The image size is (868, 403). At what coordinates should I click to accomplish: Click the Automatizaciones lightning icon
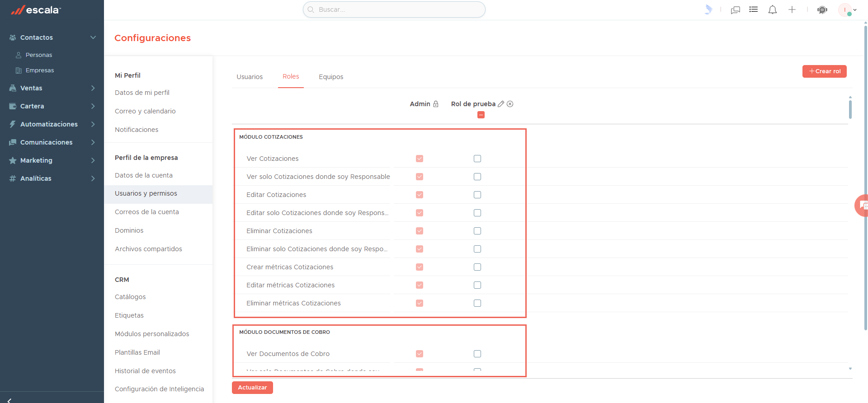[x=13, y=124]
